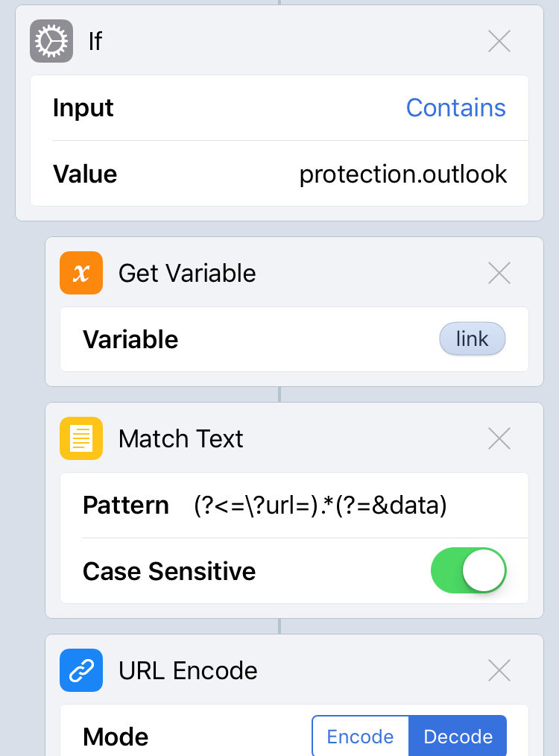This screenshot has width=559, height=756.
Task: Delete the URL Encode action
Action: tap(499, 670)
